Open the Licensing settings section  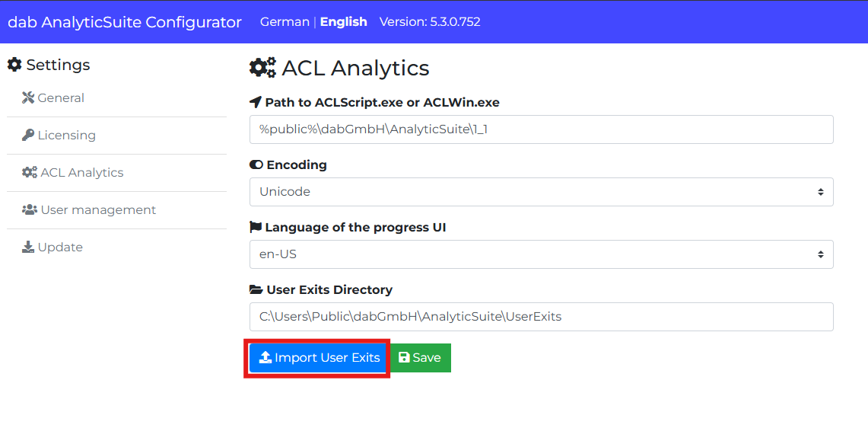pyautogui.click(x=66, y=135)
